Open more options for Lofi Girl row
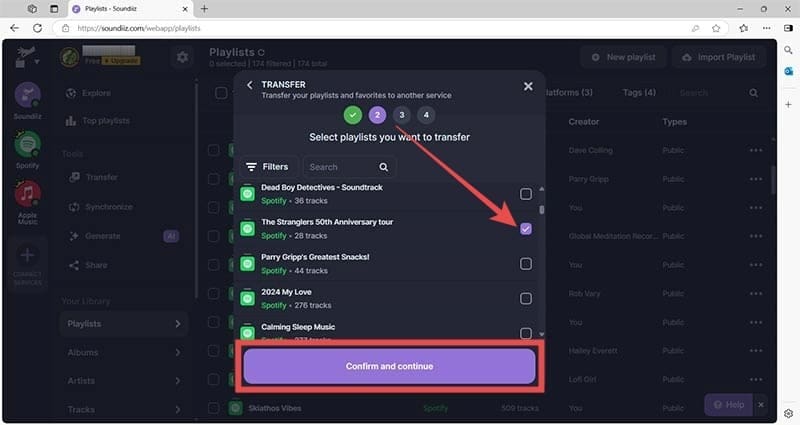 pyautogui.click(x=756, y=380)
